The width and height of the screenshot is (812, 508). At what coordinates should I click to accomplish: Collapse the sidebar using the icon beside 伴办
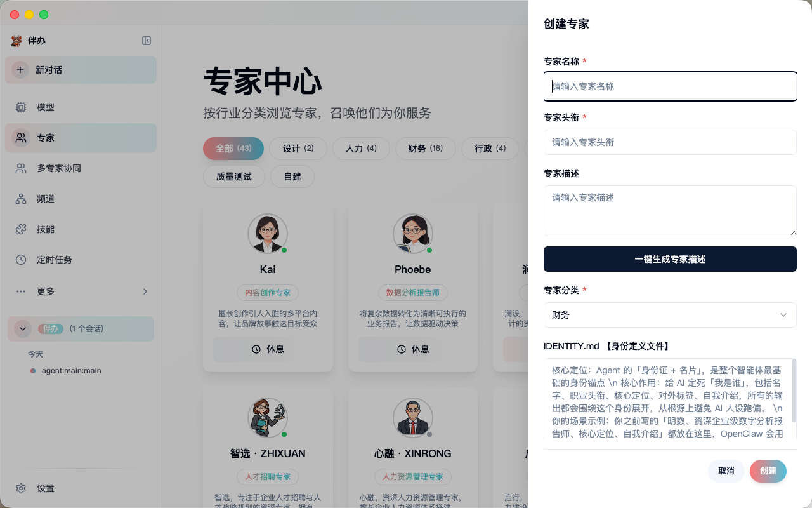pyautogui.click(x=147, y=41)
